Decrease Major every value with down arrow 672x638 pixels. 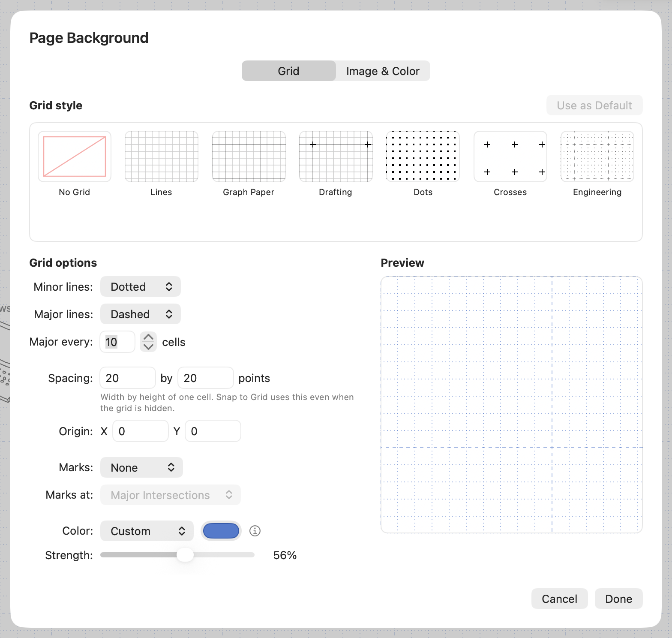point(148,347)
